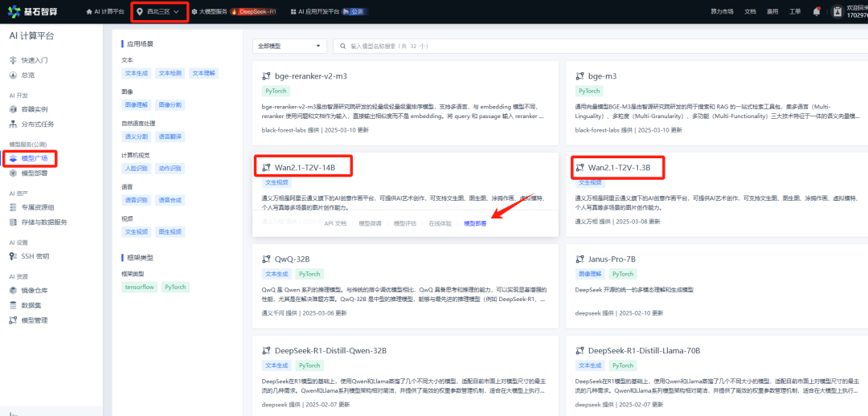Open AI 计算平台 in top navigation

pyautogui.click(x=105, y=11)
